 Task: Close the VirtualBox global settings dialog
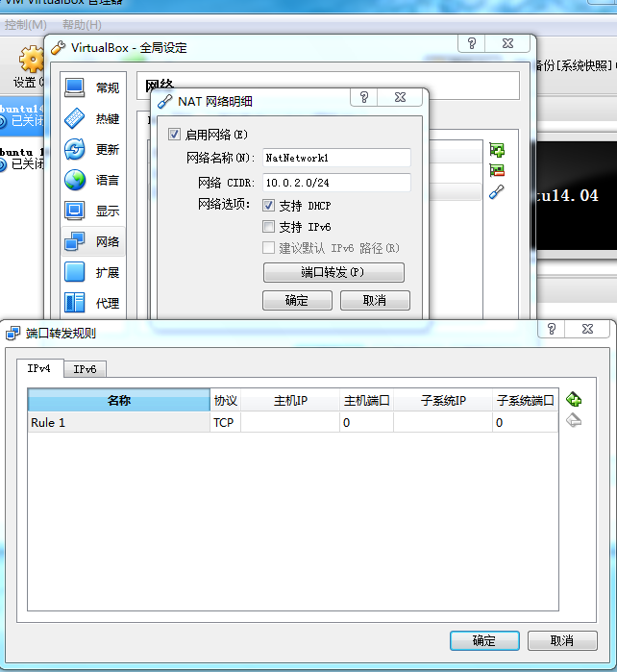tap(507, 43)
